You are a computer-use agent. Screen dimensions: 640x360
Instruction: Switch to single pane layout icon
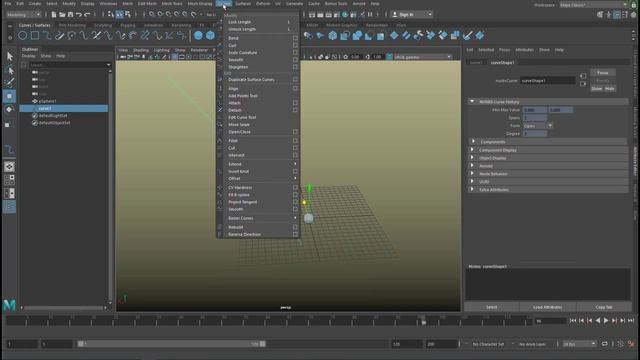point(9,167)
